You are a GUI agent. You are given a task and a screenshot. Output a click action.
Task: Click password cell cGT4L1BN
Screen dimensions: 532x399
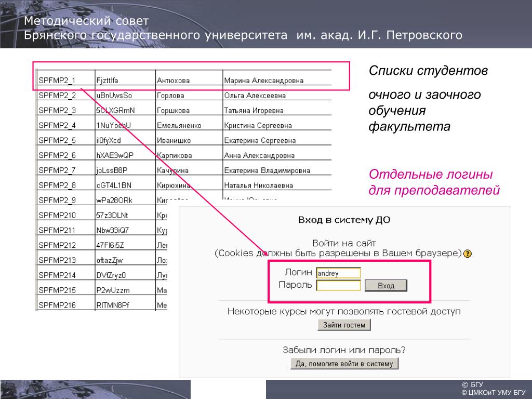point(125,182)
